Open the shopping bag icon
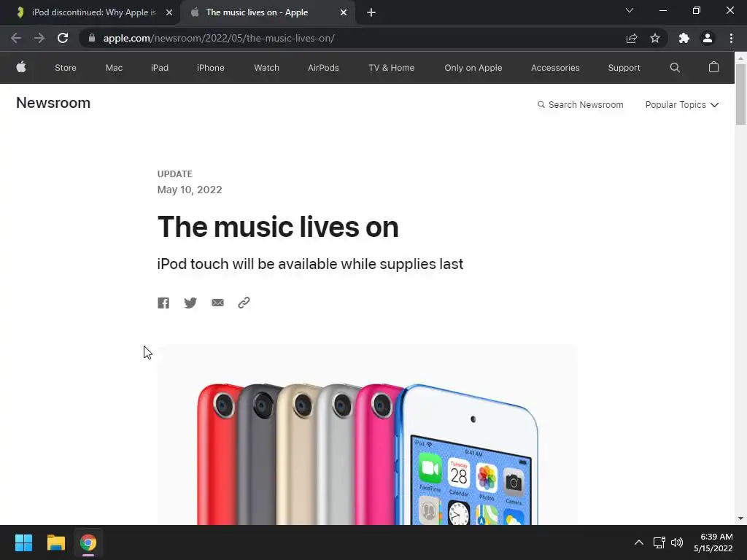 coord(713,67)
